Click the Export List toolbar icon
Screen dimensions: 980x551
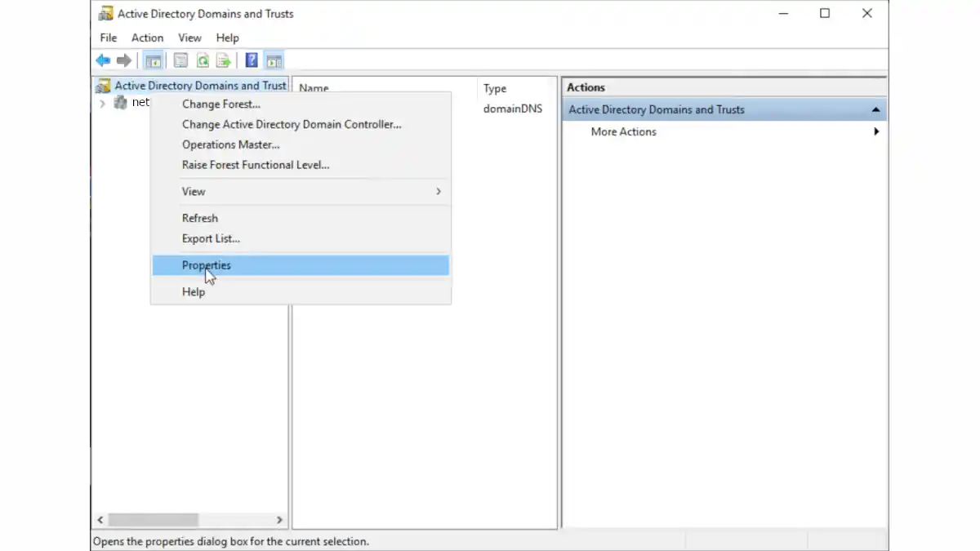[x=223, y=60]
